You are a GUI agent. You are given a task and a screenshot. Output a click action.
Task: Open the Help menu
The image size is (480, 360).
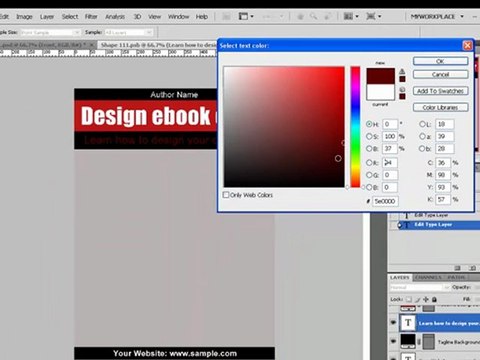point(202,17)
